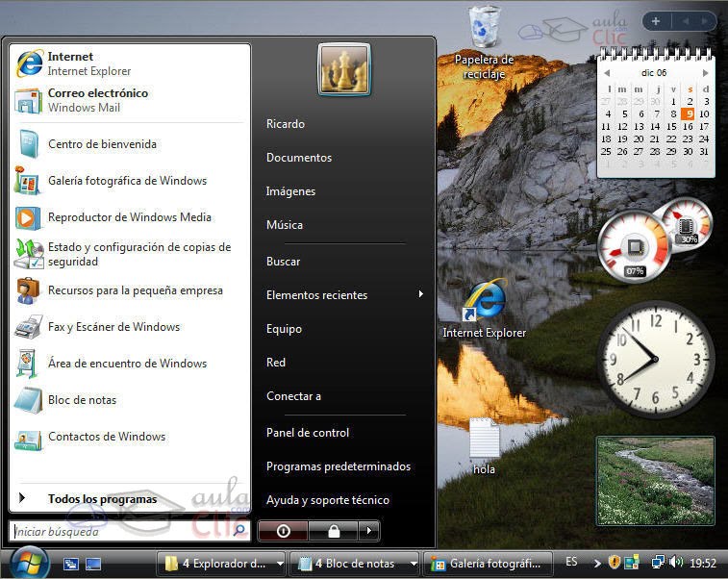Open Ayuda y soporte técnico

point(328,500)
